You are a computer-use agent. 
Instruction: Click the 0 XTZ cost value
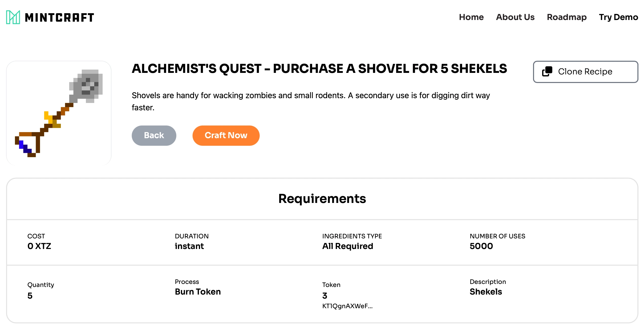[39, 246]
